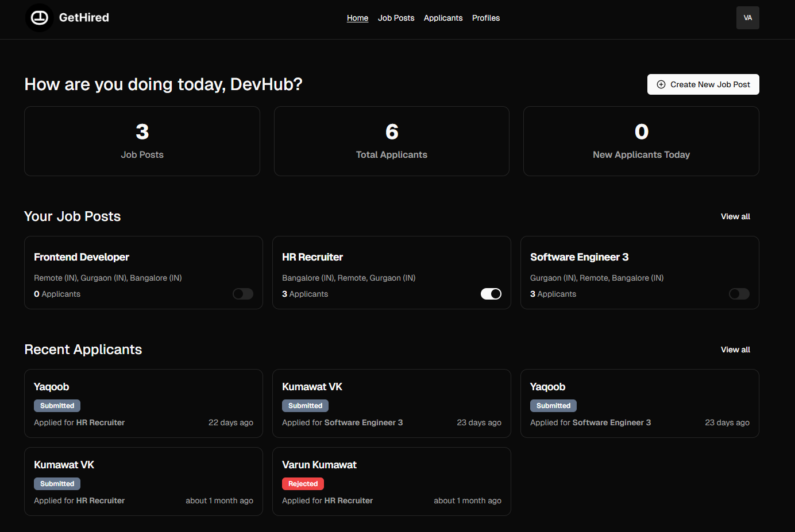
Task: Click the 3 Job Posts summary card
Action: (142, 141)
